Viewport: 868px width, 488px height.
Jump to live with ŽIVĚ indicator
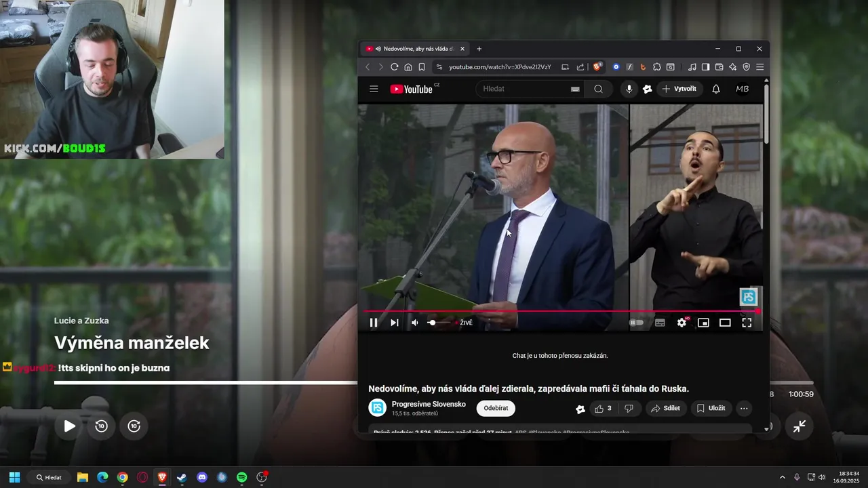point(466,323)
